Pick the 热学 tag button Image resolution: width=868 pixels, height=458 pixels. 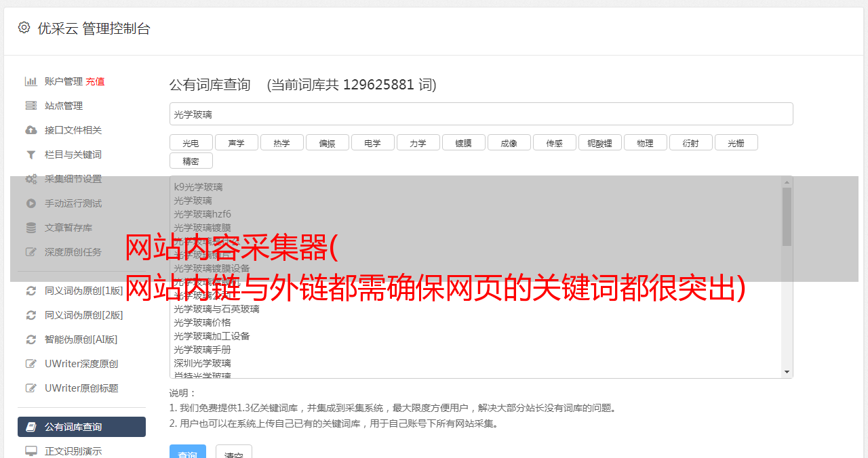tap(282, 142)
